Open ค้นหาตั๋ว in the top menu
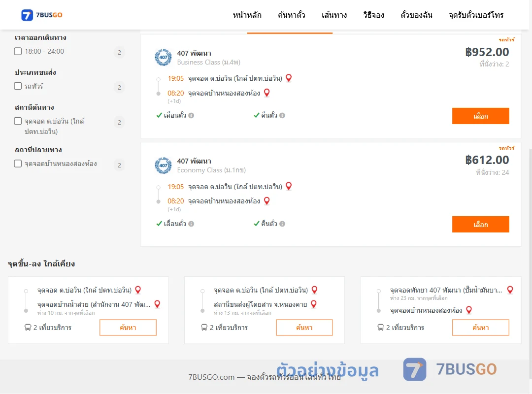Image resolution: width=532 pixels, height=394 pixels. [292, 15]
